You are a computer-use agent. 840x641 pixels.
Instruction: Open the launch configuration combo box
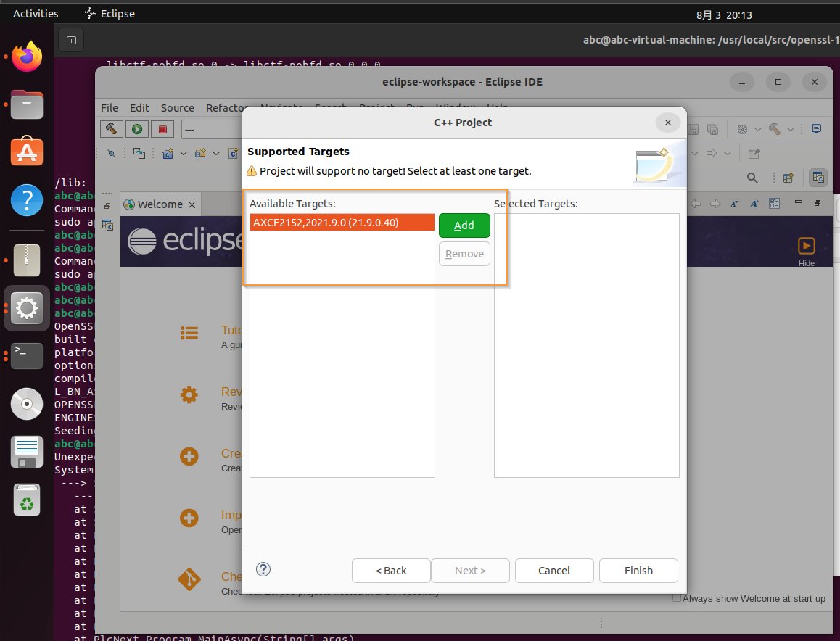coord(212,129)
